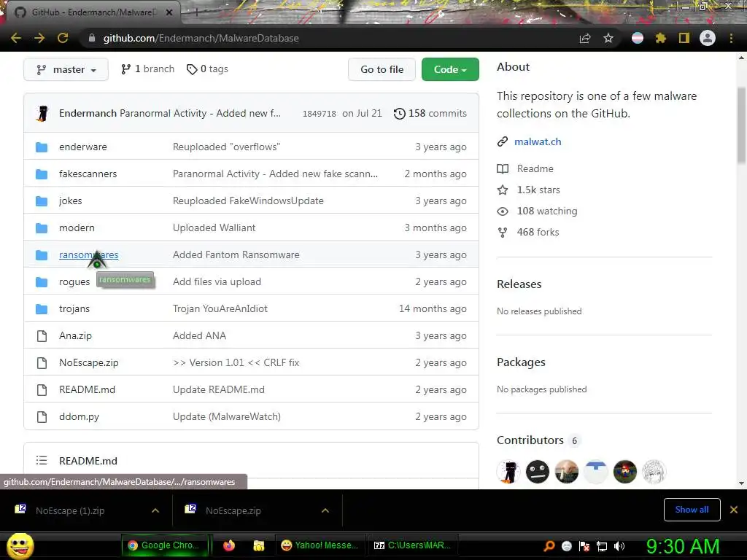Screen dimensions: 747x560
Task: Open the 158 commits history
Action: tap(430, 113)
